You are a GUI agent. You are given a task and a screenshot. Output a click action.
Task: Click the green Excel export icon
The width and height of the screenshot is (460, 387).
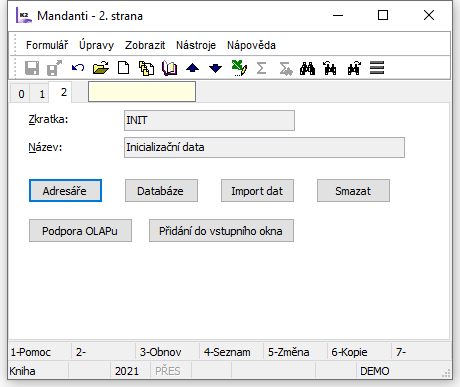tap(239, 68)
